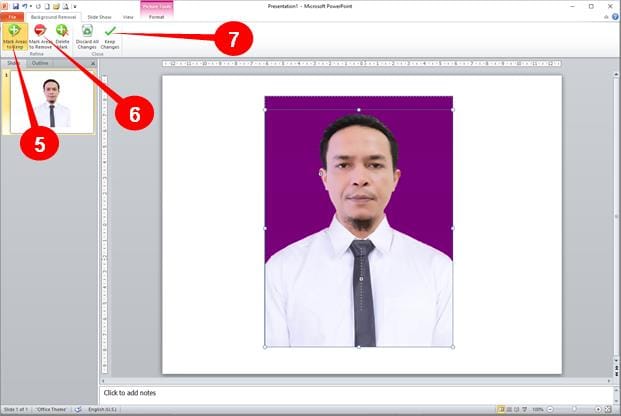621x416 pixels.
Task: Open the View ribbon tab
Action: click(127, 17)
